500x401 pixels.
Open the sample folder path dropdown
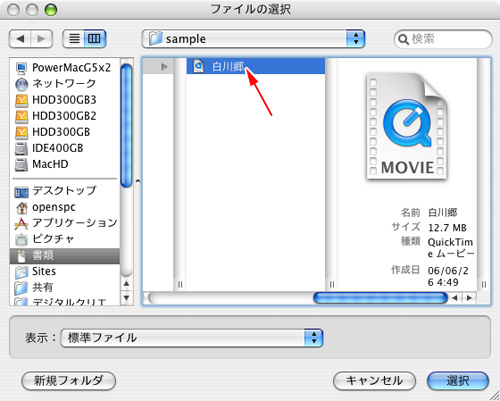click(253, 39)
